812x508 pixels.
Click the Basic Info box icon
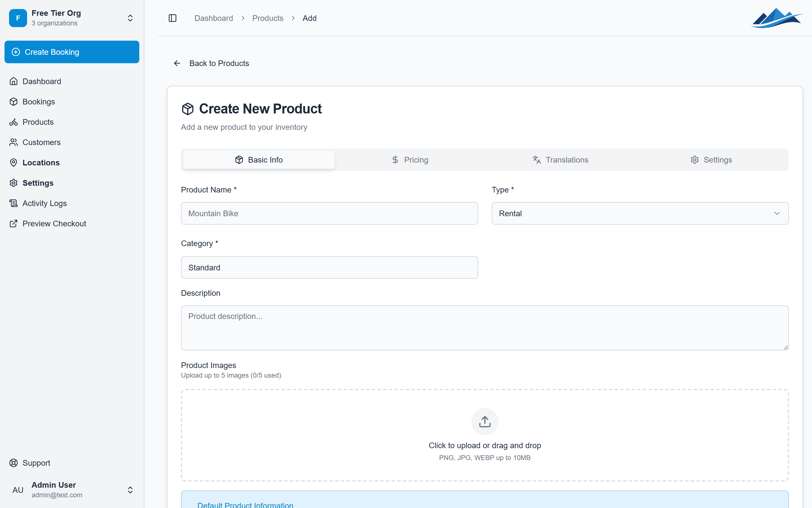pyautogui.click(x=239, y=159)
